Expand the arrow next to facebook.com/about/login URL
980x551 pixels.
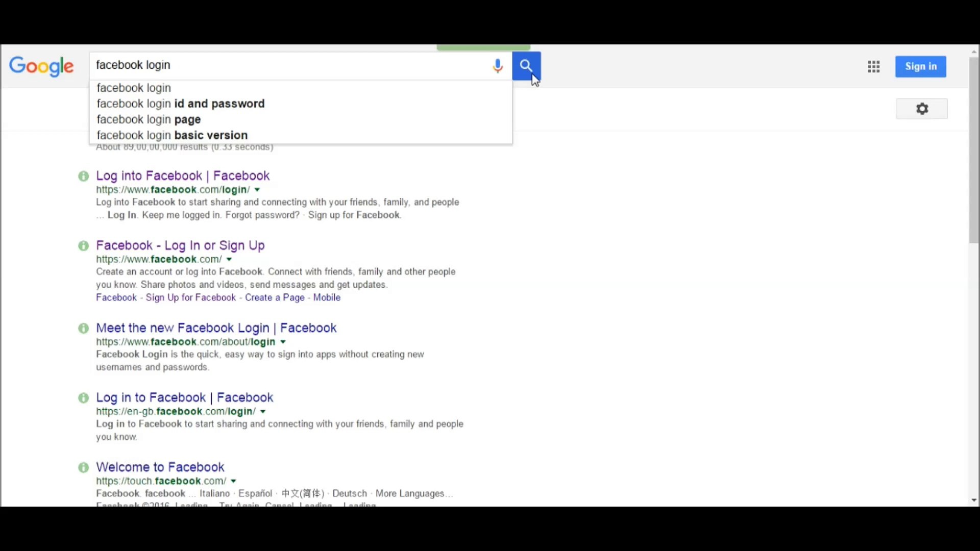[283, 342]
